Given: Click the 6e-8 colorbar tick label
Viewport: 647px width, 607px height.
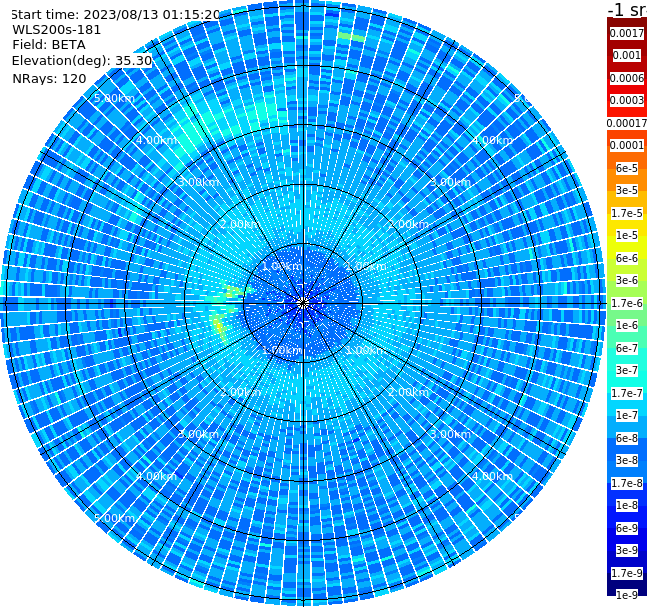Looking at the screenshot, I should [627, 438].
